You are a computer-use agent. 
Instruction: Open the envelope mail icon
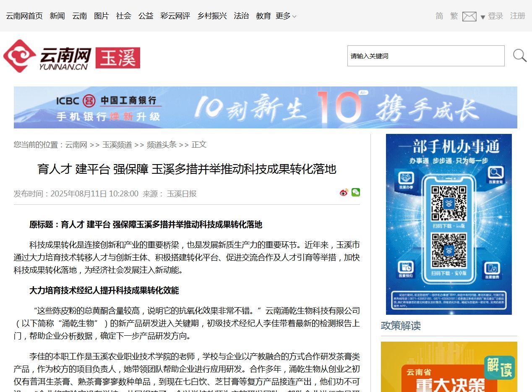pos(469,16)
